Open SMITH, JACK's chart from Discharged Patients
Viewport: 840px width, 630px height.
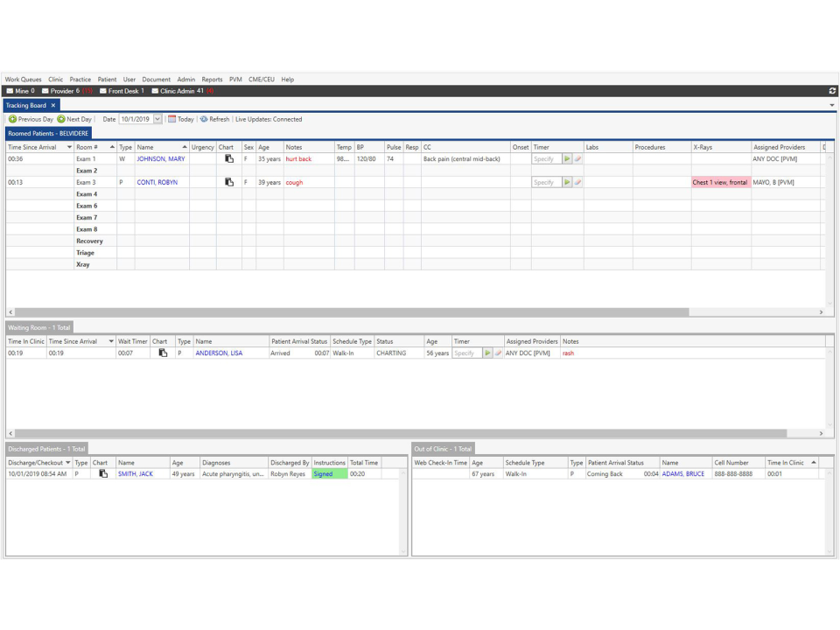(x=101, y=473)
